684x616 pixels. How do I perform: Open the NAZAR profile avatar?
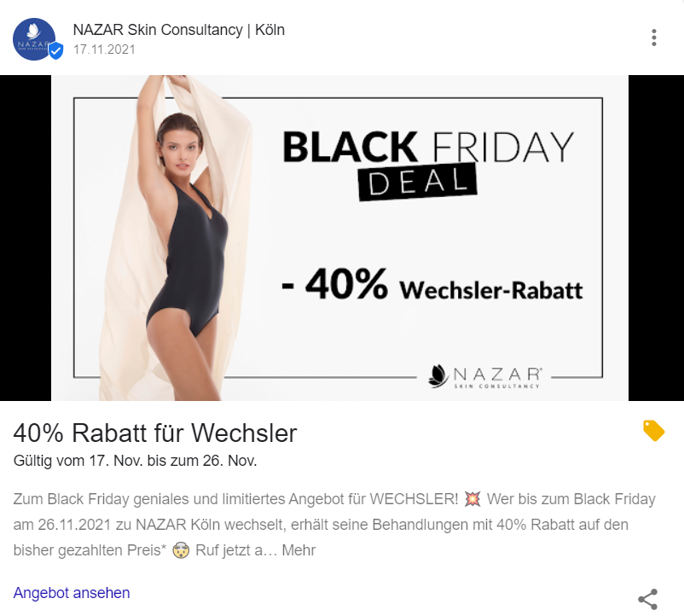[x=34, y=39]
